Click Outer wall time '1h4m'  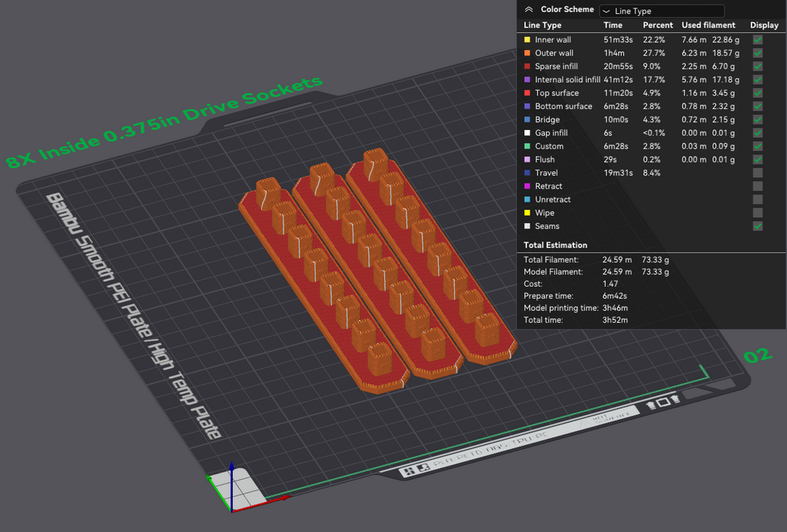(x=614, y=53)
